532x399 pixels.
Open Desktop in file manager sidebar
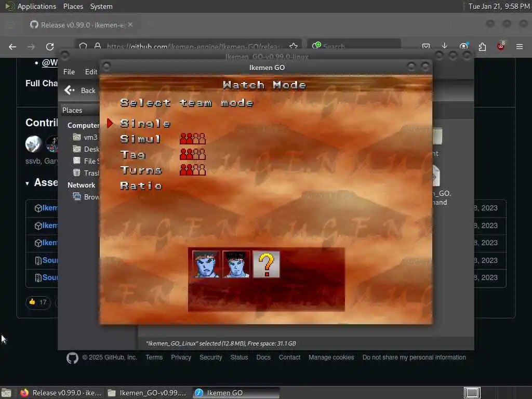pyautogui.click(x=86, y=149)
